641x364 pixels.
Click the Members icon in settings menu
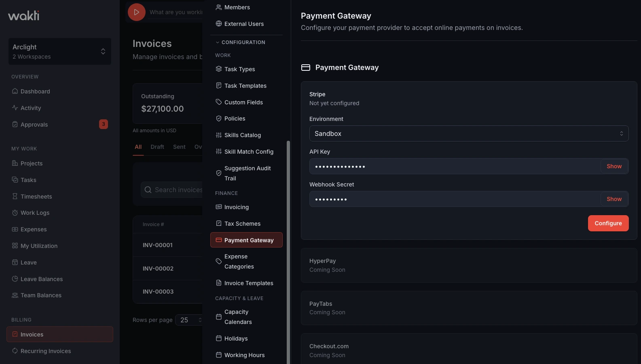coord(219,7)
